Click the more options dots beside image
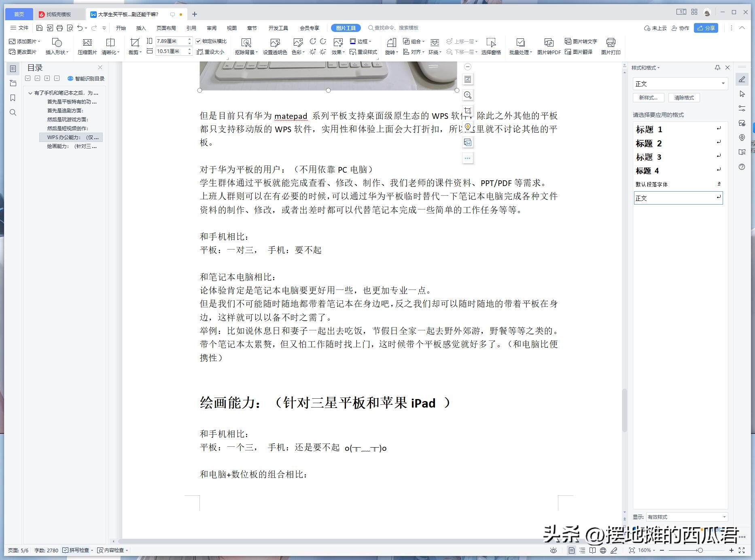 pos(468,158)
